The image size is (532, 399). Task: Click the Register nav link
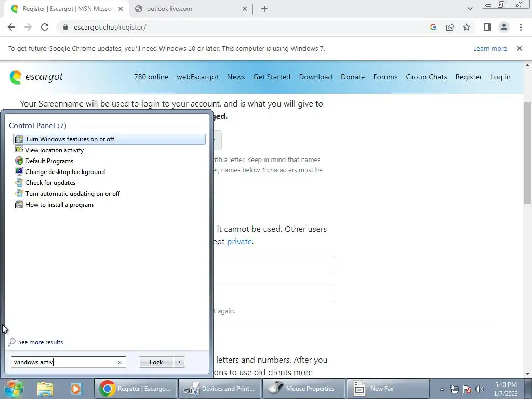pos(469,77)
